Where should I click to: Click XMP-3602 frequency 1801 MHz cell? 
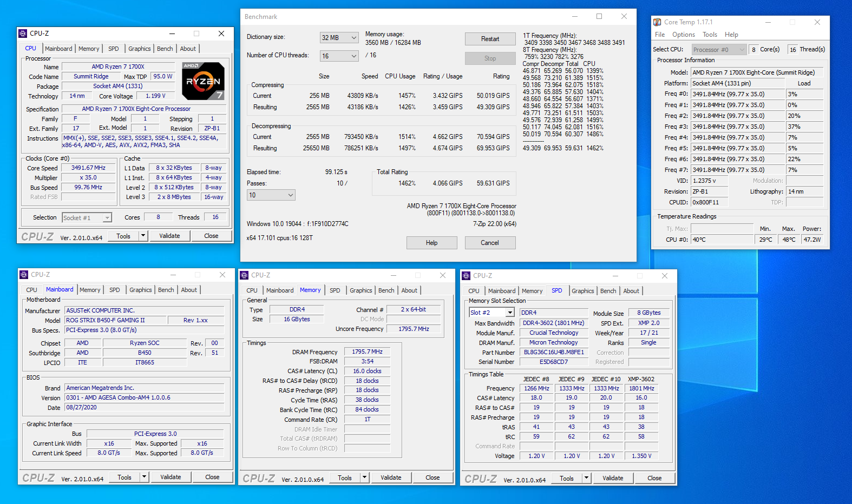(x=641, y=388)
